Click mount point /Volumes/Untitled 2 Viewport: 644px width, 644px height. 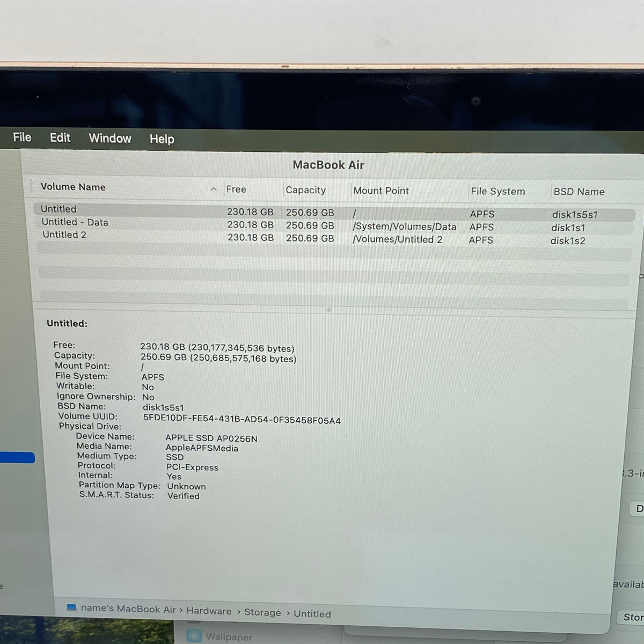(x=397, y=239)
